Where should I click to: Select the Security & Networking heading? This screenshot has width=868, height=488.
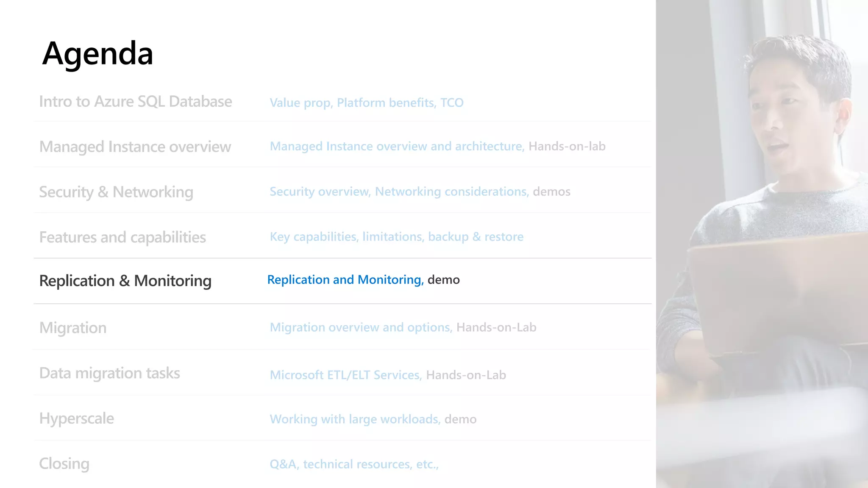[116, 192]
